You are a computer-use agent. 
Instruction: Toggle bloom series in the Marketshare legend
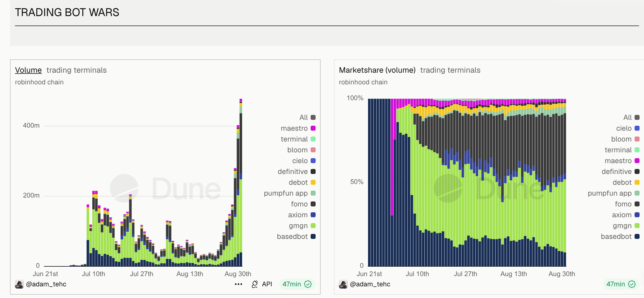coord(625,139)
